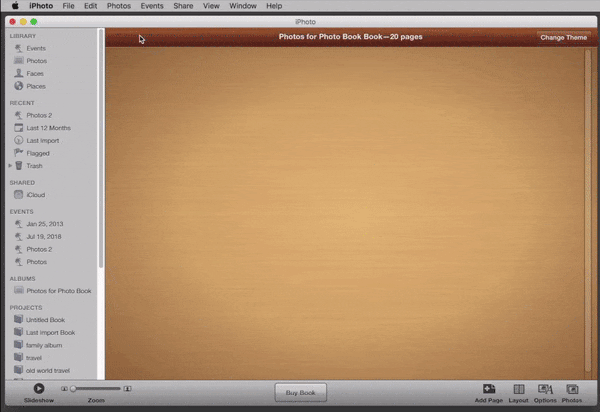
Task: Open the Layout panel
Action: point(518,389)
